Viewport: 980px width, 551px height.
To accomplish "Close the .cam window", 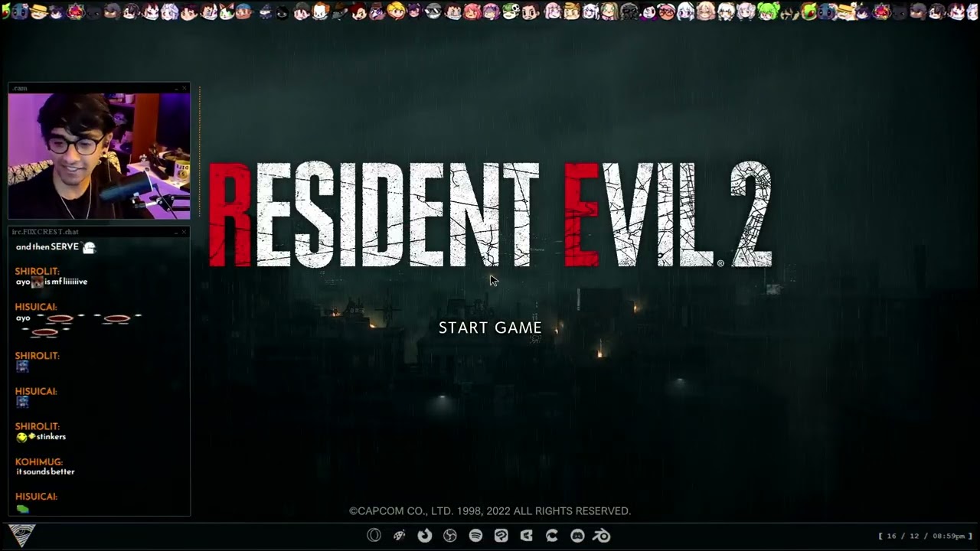I will point(185,88).
